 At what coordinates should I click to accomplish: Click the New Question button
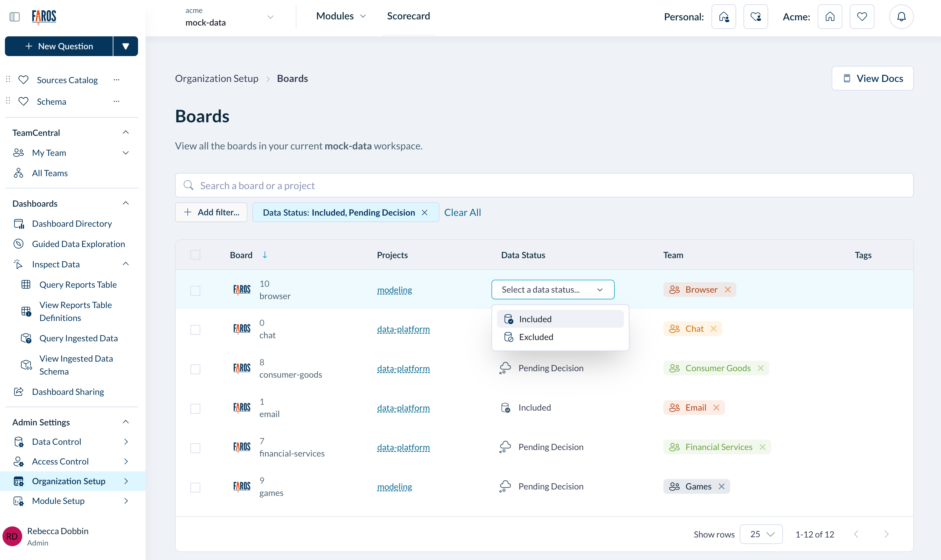click(x=59, y=46)
